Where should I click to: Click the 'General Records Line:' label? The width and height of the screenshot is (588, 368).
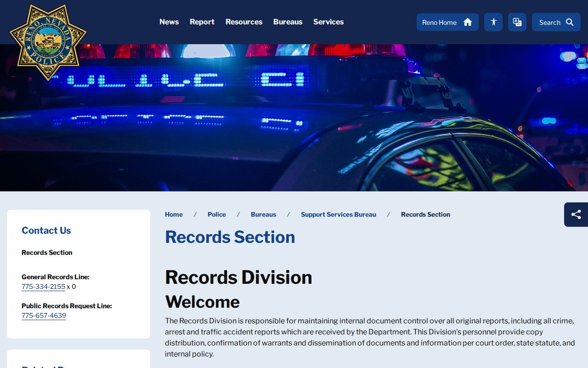pos(56,277)
